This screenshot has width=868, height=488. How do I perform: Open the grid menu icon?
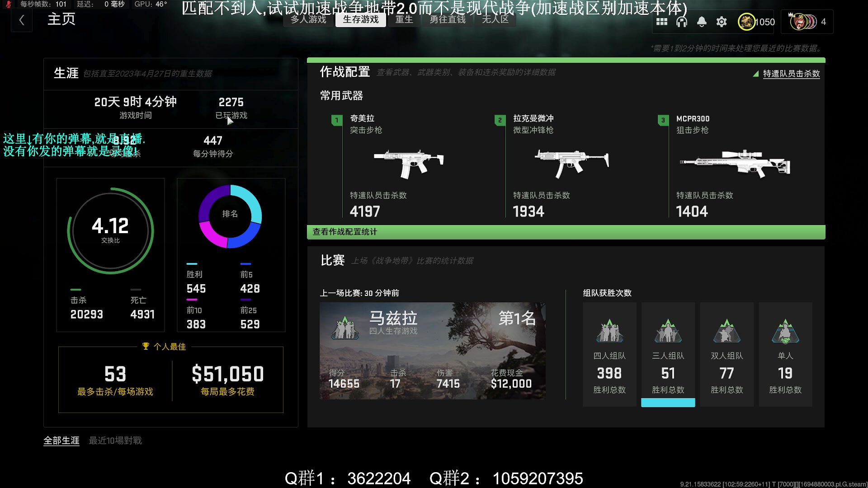click(662, 22)
